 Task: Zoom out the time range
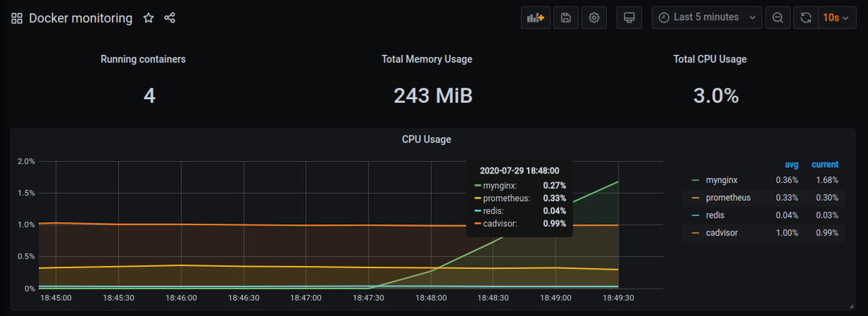point(778,17)
